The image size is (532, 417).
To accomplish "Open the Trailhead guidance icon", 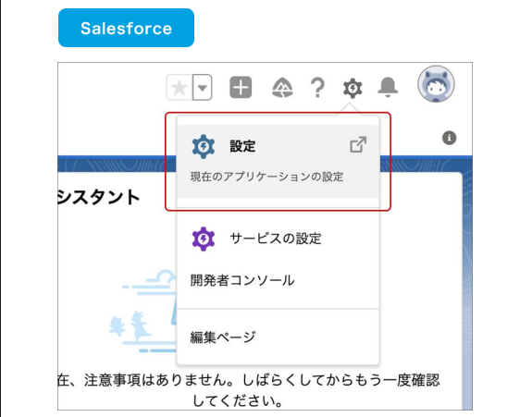I will click(x=282, y=88).
